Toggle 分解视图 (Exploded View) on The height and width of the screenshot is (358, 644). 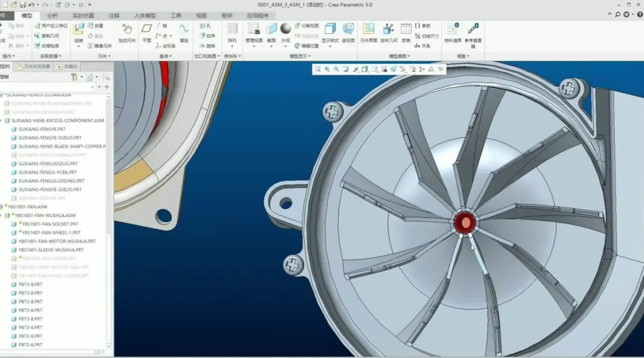click(306, 26)
